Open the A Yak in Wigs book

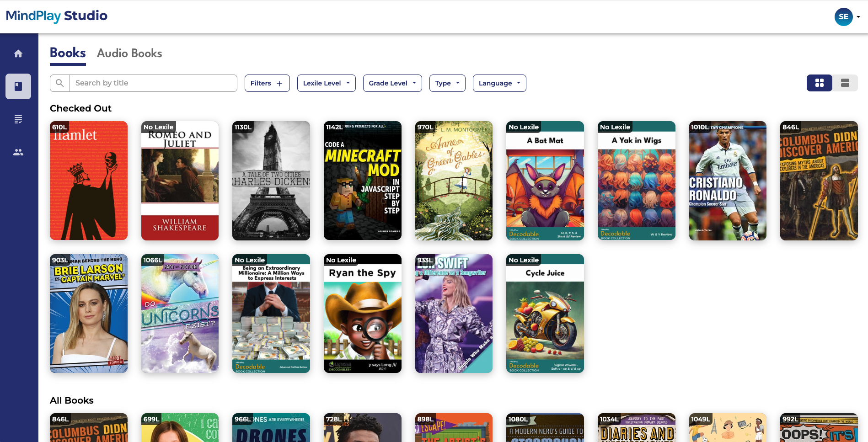637,181
